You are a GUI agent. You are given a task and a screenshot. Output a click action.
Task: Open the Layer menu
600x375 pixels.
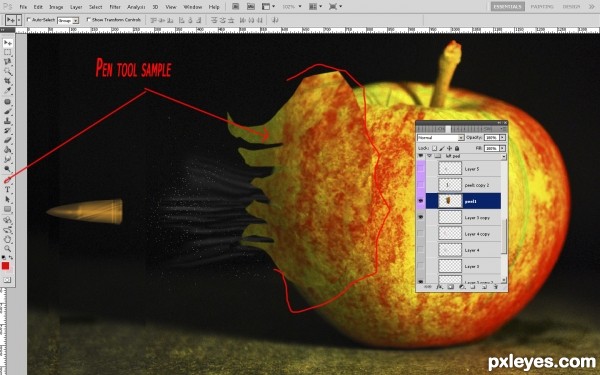(x=76, y=7)
